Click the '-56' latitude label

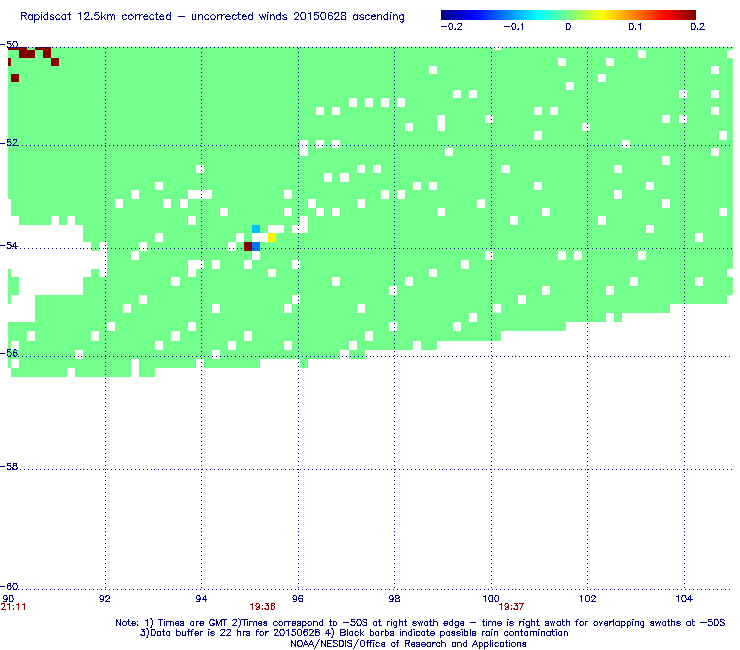click(9, 353)
